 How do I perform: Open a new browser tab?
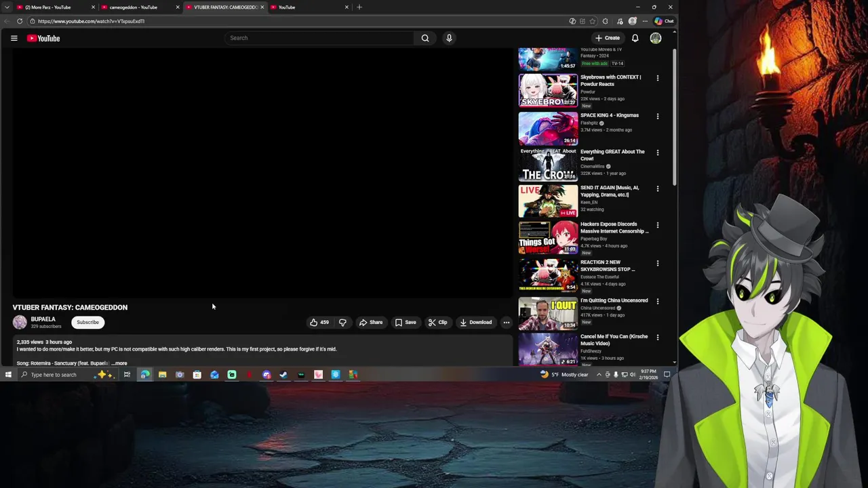[359, 7]
